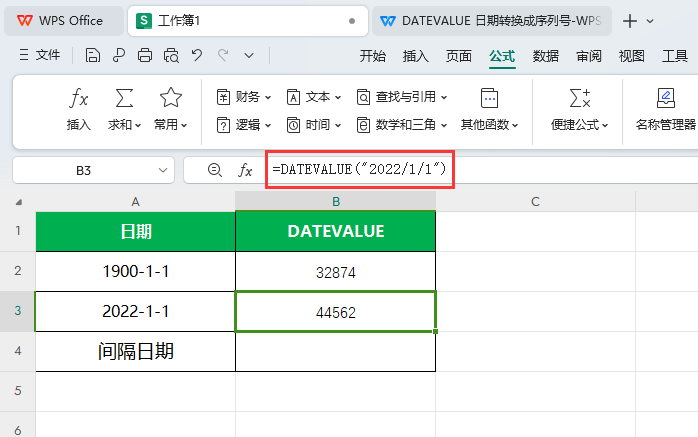
Task: Open the 文本 functions dropdown
Action: [314, 97]
